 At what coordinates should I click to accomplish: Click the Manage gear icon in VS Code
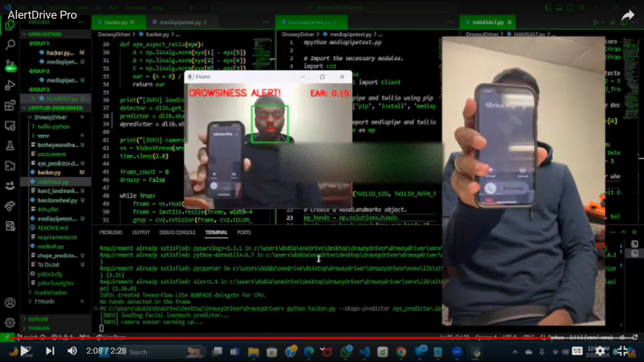[x=10, y=322]
